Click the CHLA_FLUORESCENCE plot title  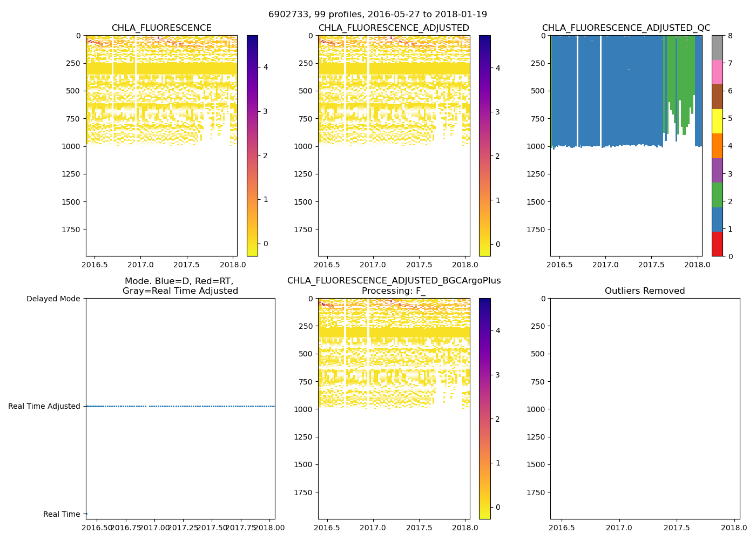point(161,28)
